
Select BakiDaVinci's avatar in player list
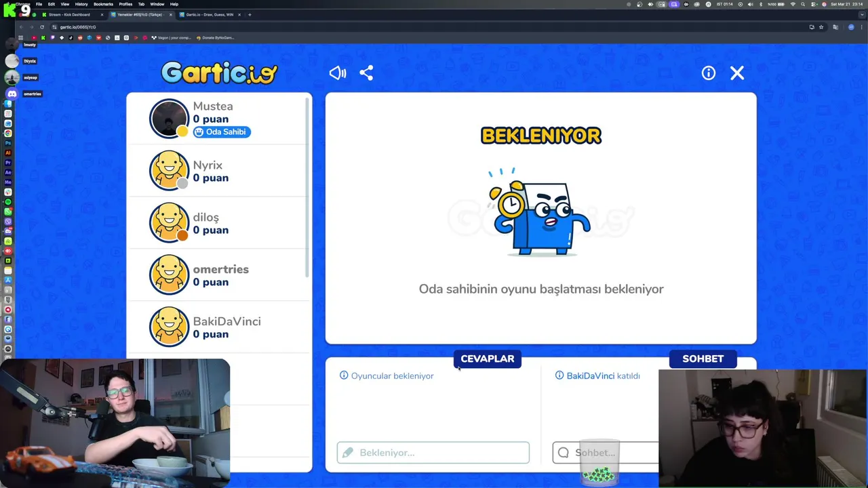click(x=169, y=327)
